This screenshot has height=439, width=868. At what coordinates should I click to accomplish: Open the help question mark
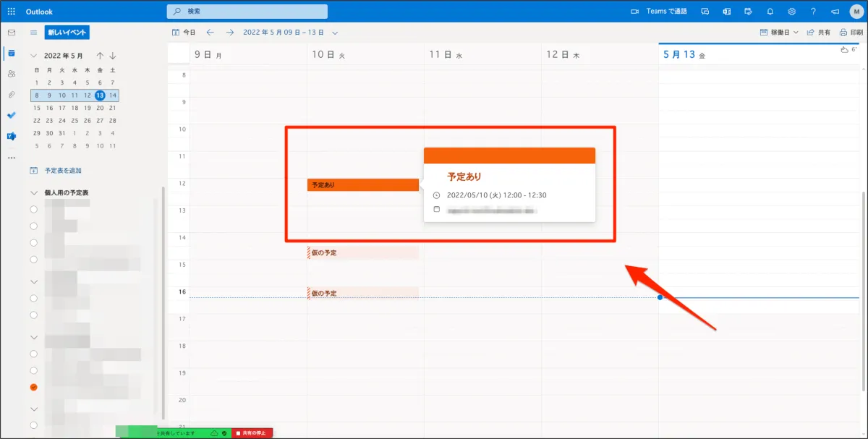click(x=814, y=12)
